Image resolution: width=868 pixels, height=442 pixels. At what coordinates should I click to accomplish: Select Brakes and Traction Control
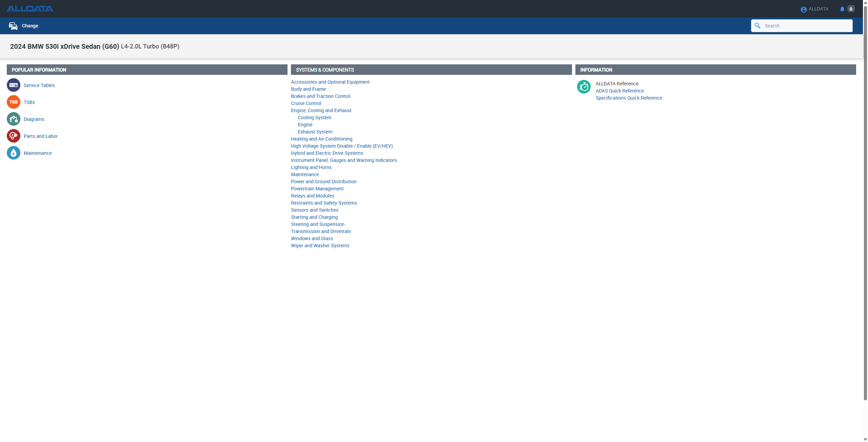[320, 96]
